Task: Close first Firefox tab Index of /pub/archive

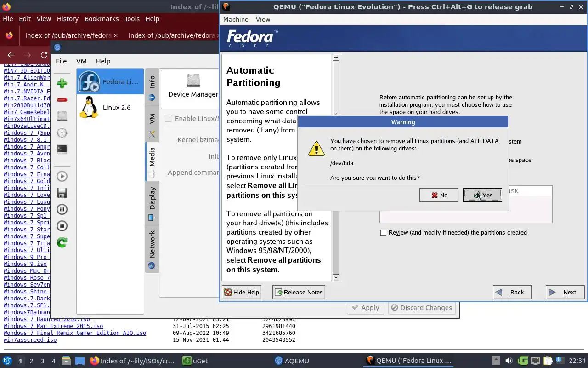Action: pos(116,35)
